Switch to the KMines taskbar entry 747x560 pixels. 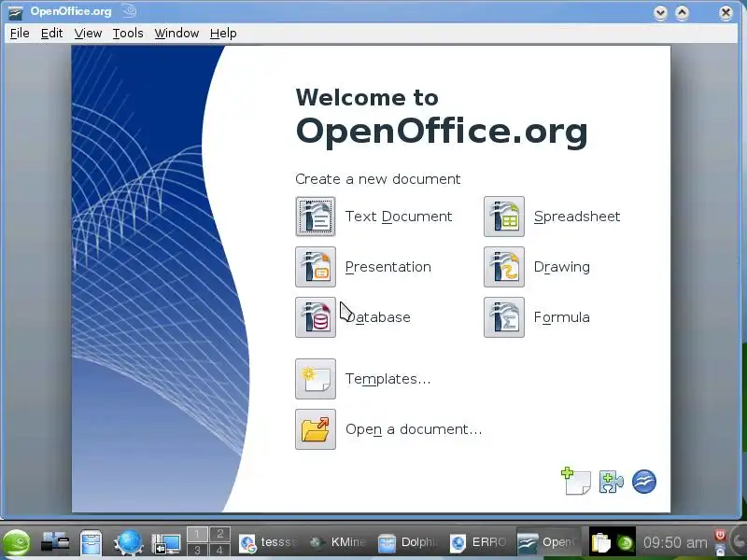point(339,542)
